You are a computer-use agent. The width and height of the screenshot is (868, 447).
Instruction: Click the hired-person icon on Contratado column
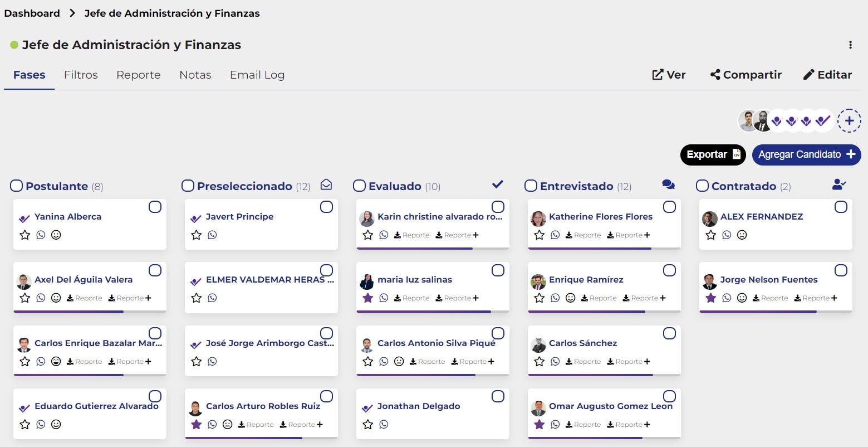(x=839, y=184)
